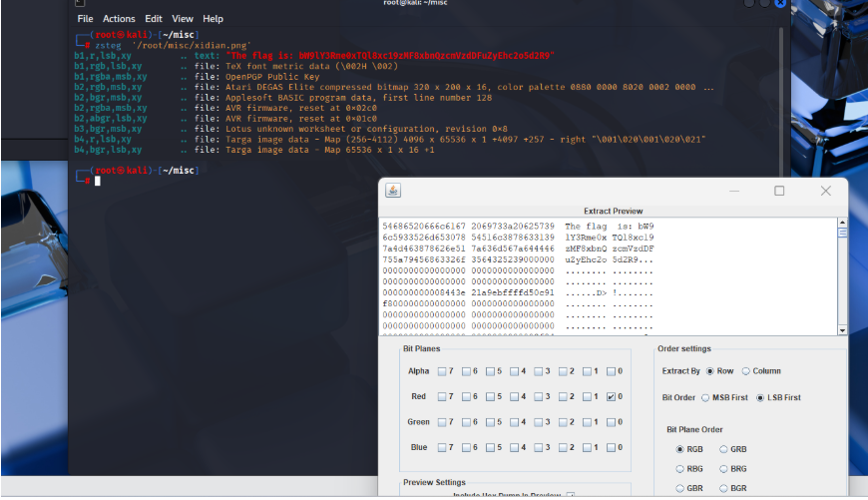Click the Extract Preview scrollbar down arrow
Viewport: 868px width, 500px height.
click(x=842, y=330)
